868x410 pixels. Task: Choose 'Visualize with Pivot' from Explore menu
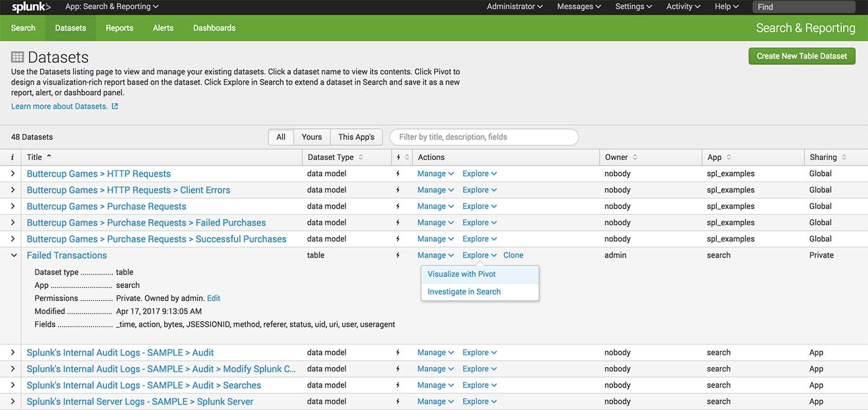point(461,274)
